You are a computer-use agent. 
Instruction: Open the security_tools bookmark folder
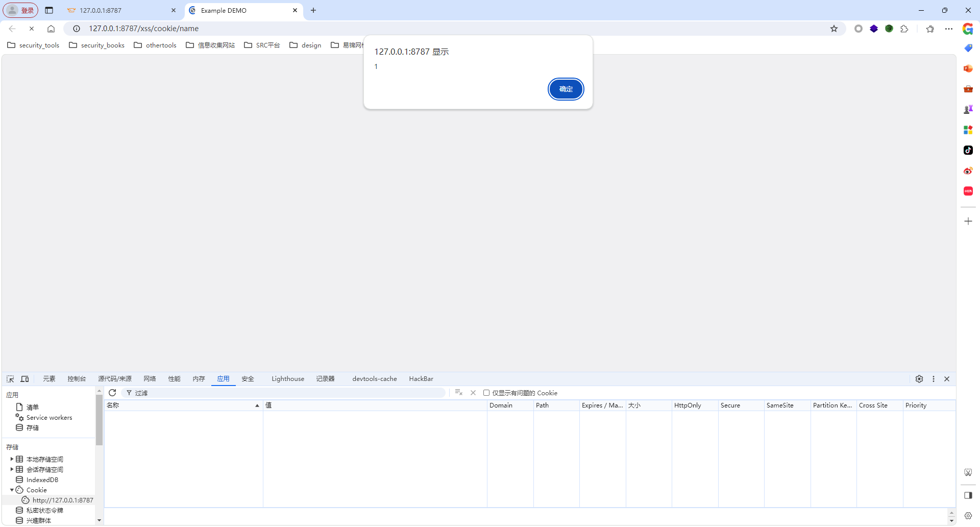[34, 45]
